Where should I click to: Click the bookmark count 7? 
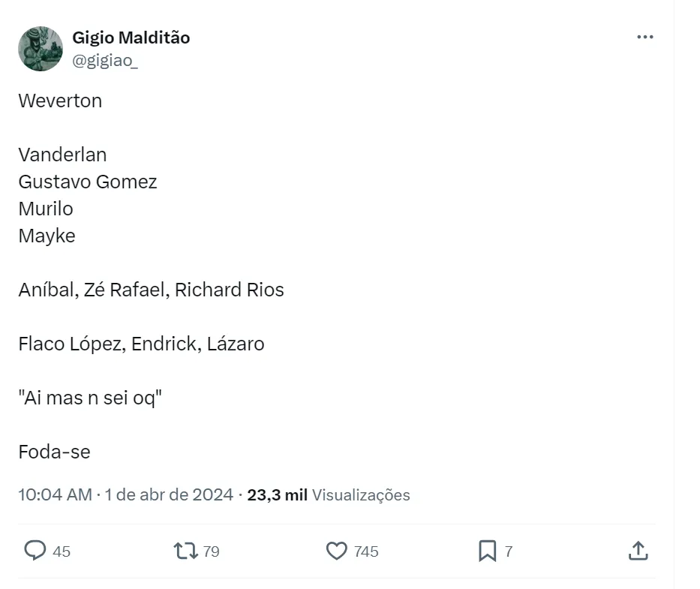pos(509,551)
